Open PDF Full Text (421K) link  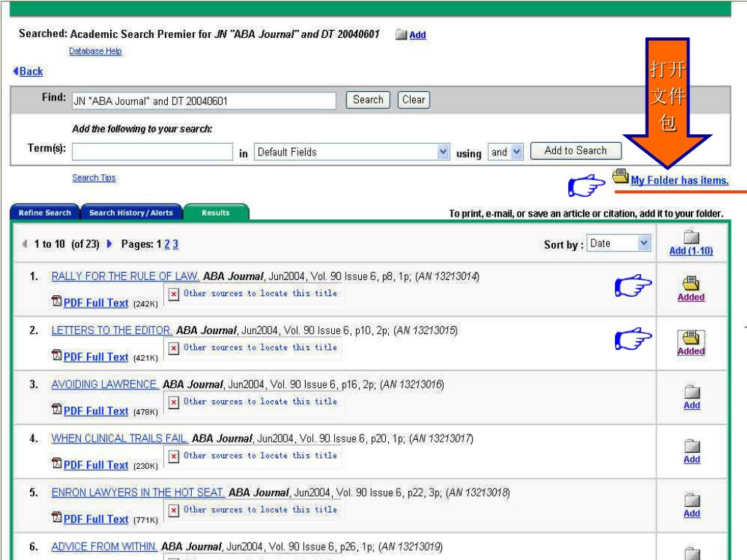96,357
